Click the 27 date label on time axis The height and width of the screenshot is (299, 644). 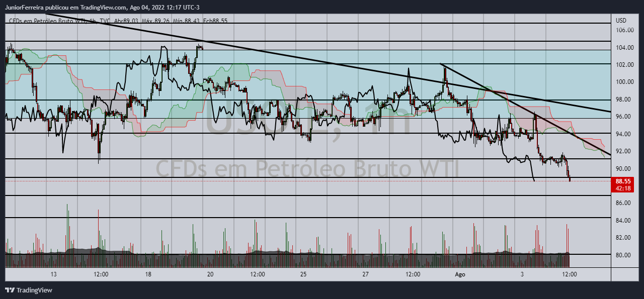pyautogui.click(x=366, y=274)
